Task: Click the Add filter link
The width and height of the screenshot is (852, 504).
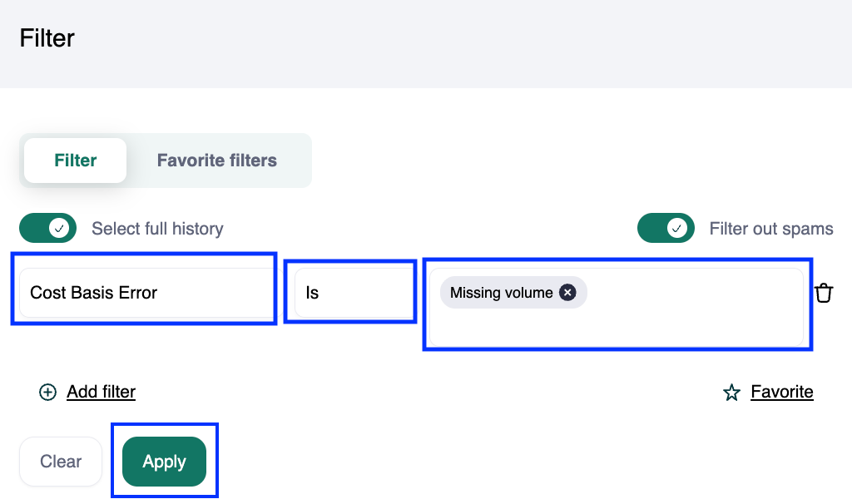Action: click(101, 392)
